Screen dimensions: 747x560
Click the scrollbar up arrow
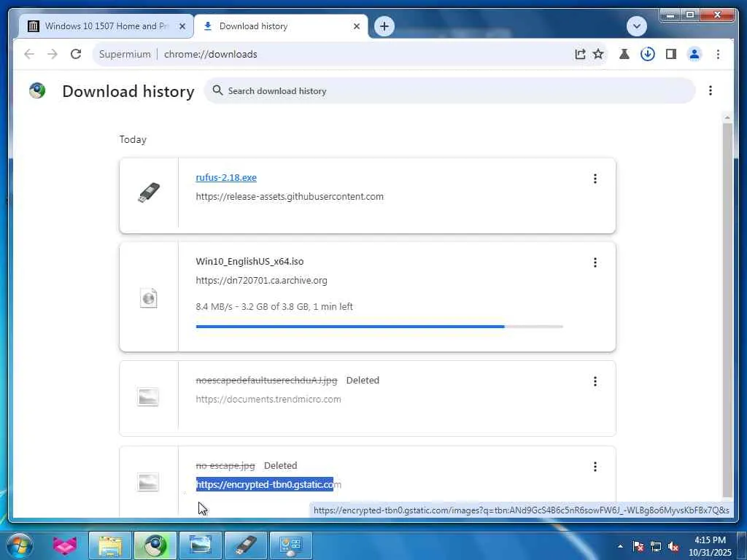tap(727, 117)
